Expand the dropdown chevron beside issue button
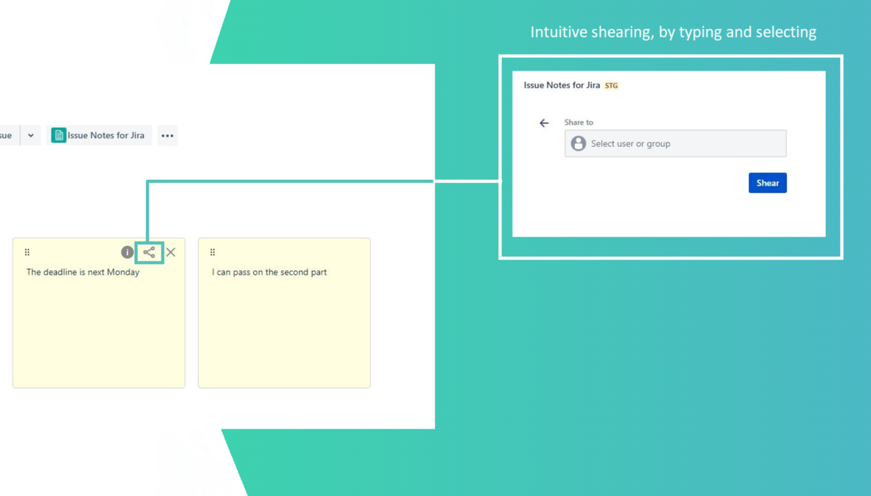 pyautogui.click(x=31, y=135)
